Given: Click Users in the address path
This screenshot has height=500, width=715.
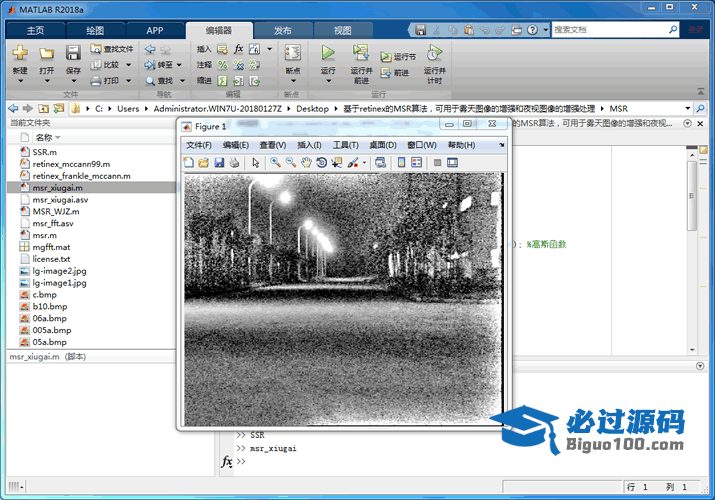Looking at the screenshot, I should pyautogui.click(x=128, y=108).
